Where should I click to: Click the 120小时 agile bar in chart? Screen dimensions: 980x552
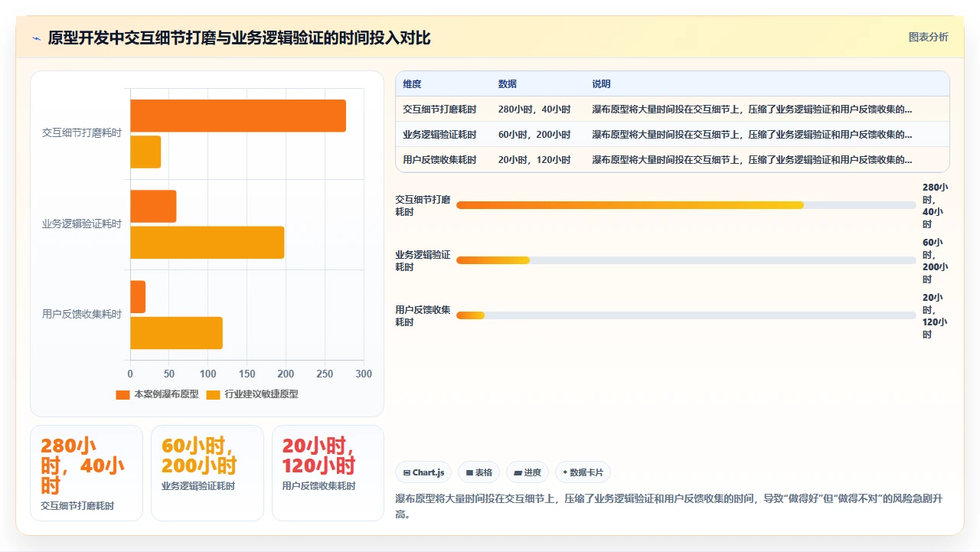pos(176,333)
